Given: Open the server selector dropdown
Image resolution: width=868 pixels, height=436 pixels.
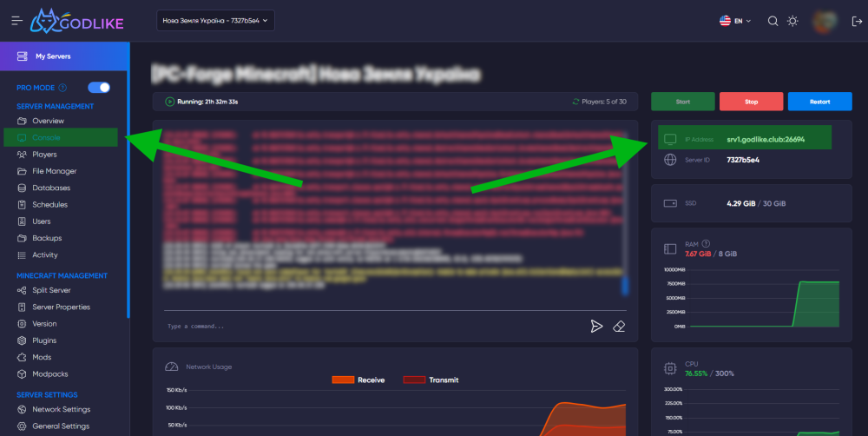Looking at the screenshot, I should click(215, 21).
